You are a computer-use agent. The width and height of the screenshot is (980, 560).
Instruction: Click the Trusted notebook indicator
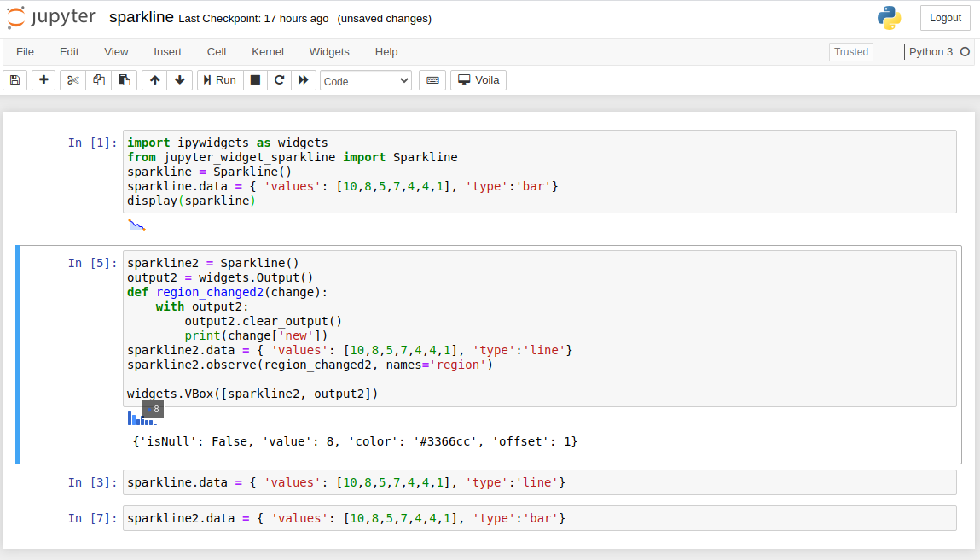point(851,52)
